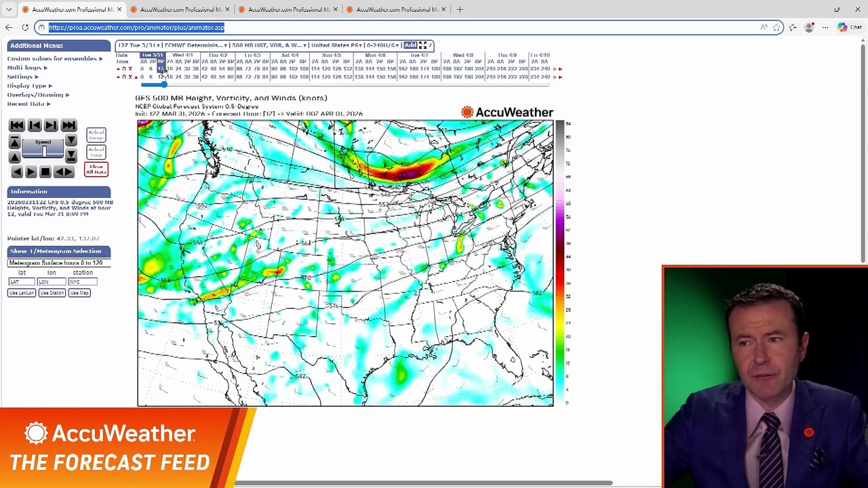
Task: Click the Reload Loop button
Action: (x=96, y=152)
